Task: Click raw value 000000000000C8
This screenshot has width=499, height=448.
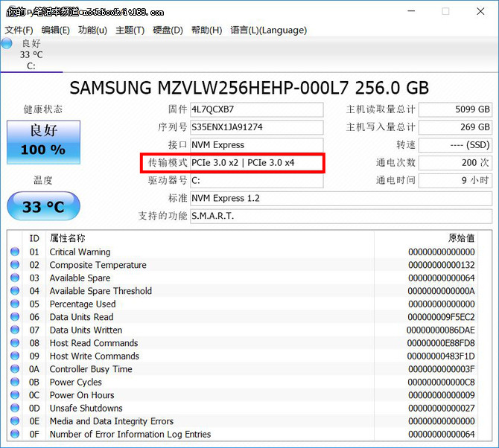Action: pos(441,383)
